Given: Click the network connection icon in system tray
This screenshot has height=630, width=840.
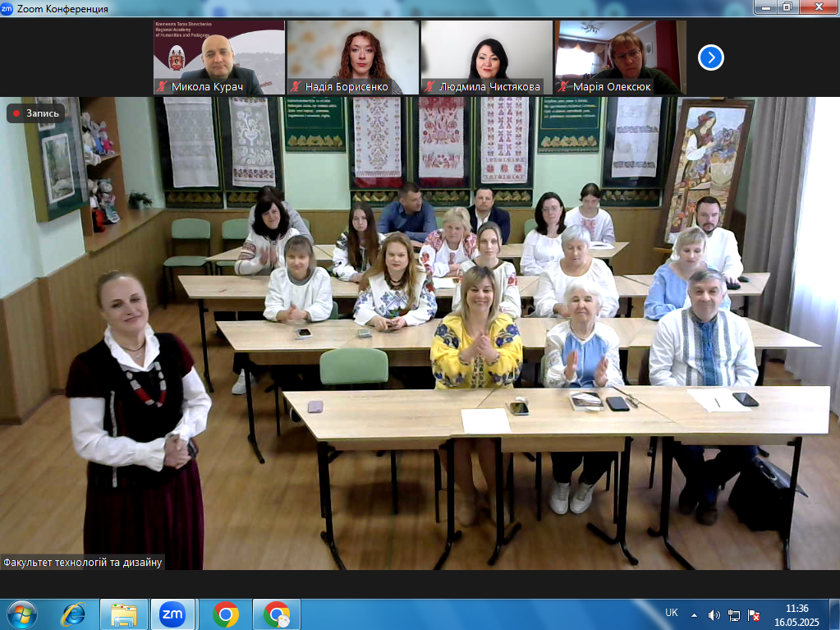Looking at the screenshot, I should click(734, 614).
